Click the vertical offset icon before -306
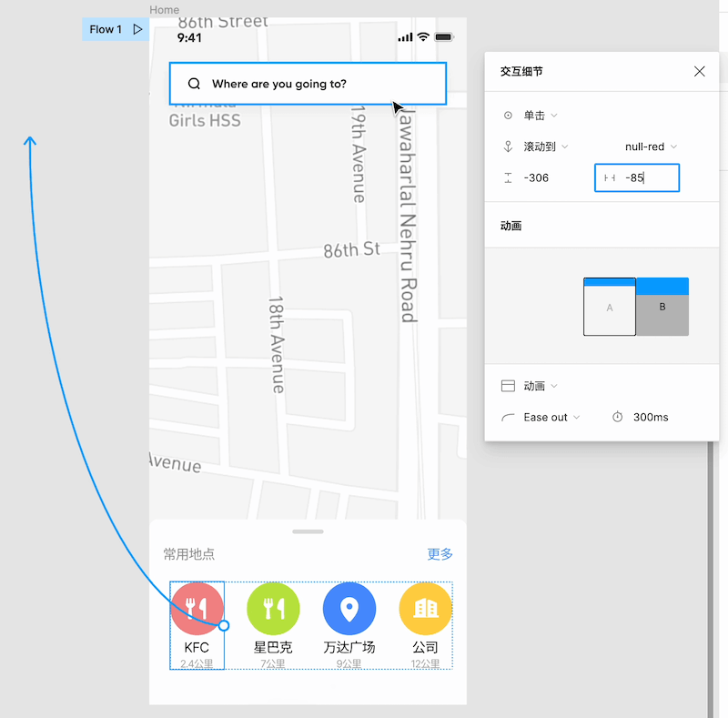Viewport: 728px width, 718px height. (510, 177)
